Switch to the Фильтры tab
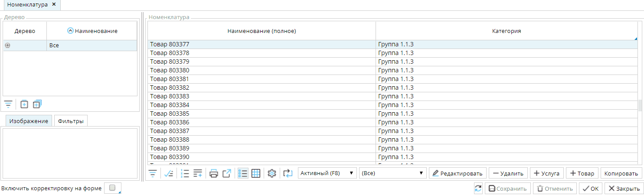Image resolution: width=644 pixels, height=195 pixels. pos(70,121)
